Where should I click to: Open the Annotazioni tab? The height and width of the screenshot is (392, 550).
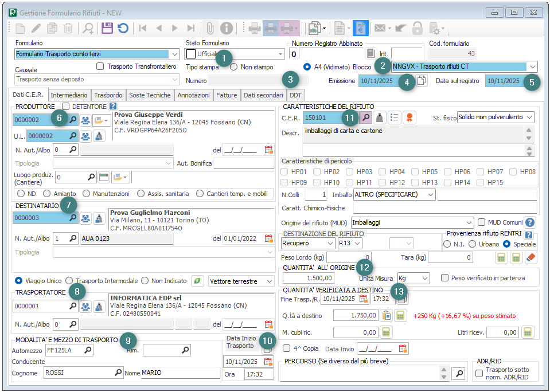[x=193, y=95]
